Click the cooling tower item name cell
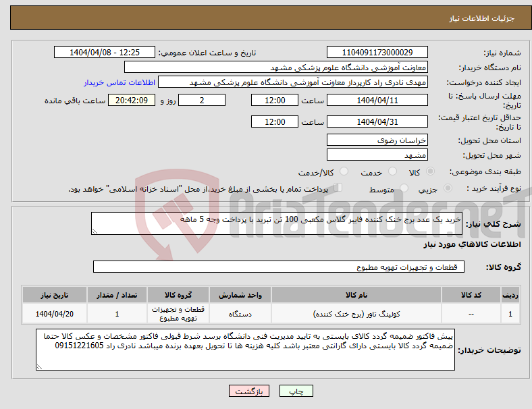The width and height of the screenshot is (532, 409). pos(356,314)
